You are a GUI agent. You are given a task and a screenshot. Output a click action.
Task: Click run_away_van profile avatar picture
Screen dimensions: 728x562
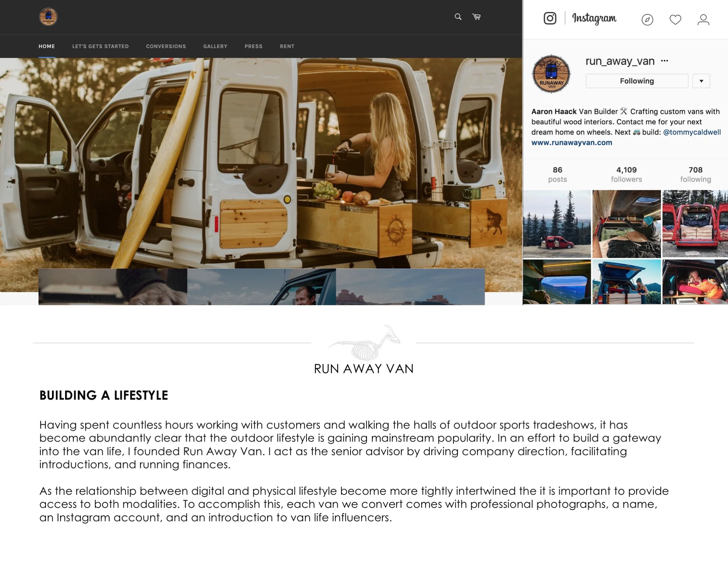pyautogui.click(x=551, y=74)
